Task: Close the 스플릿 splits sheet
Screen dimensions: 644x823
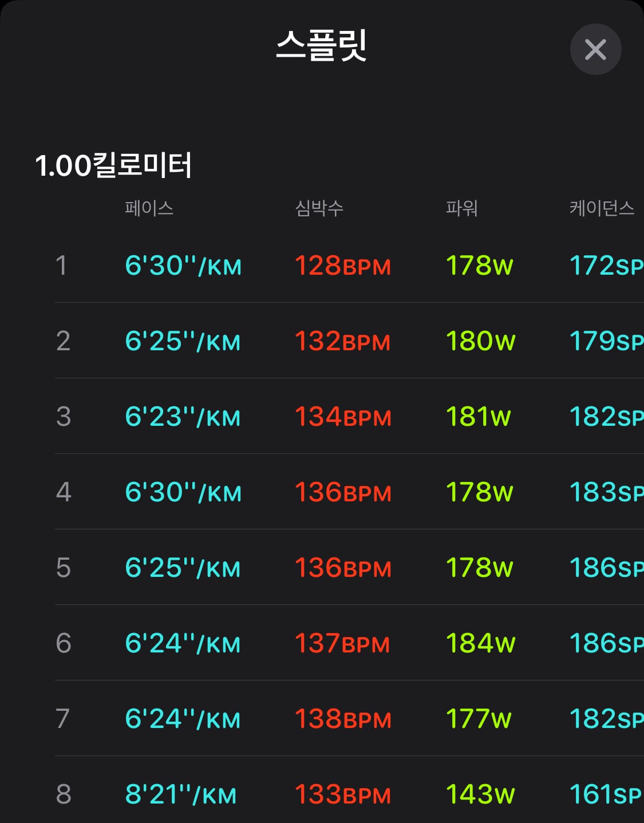Action: point(595,49)
